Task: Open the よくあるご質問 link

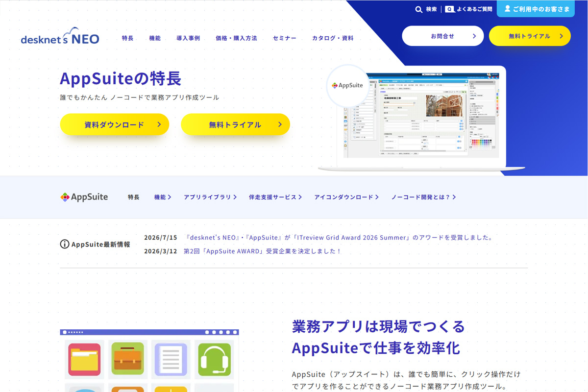Action: point(474,9)
